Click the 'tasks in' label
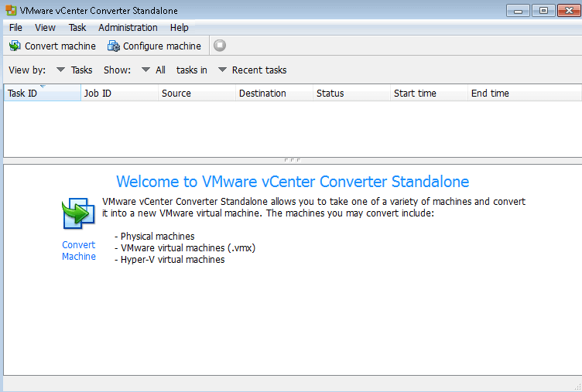582x392 pixels. coord(191,70)
